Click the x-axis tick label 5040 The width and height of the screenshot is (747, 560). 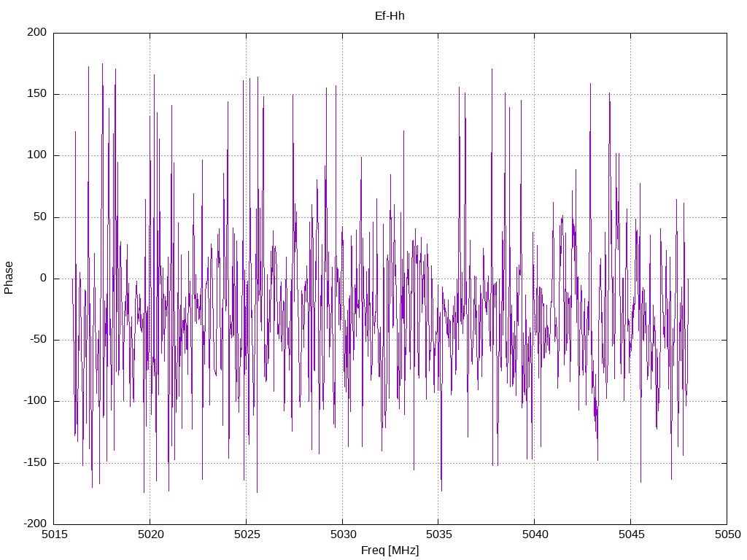point(535,534)
